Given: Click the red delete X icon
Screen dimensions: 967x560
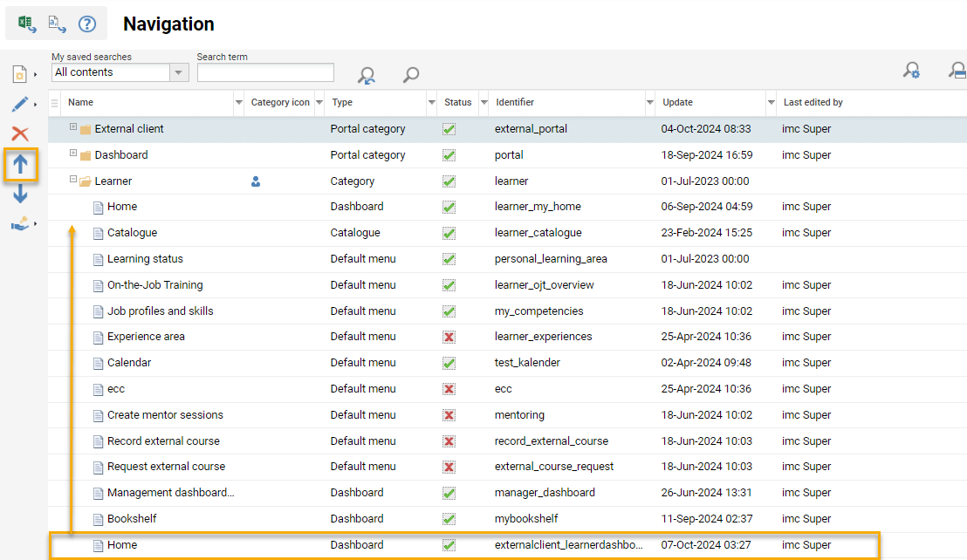Looking at the screenshot, I should tap(20, 133).
